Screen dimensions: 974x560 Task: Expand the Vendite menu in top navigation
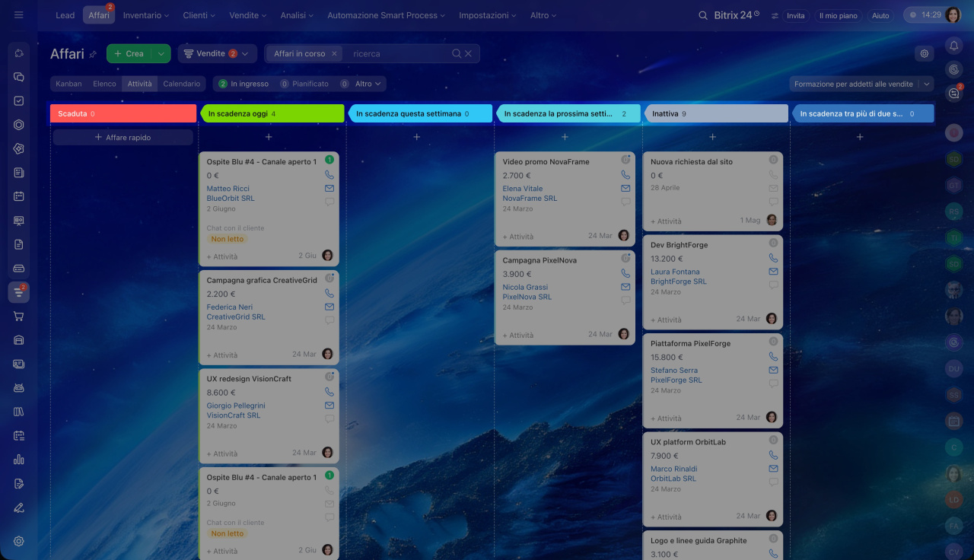[x=247, y=15]
